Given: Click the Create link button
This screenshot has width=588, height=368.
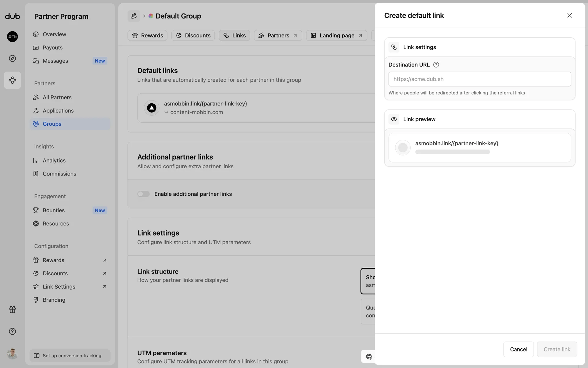Looking at the screenshot, I should click(x=556, y=349).
